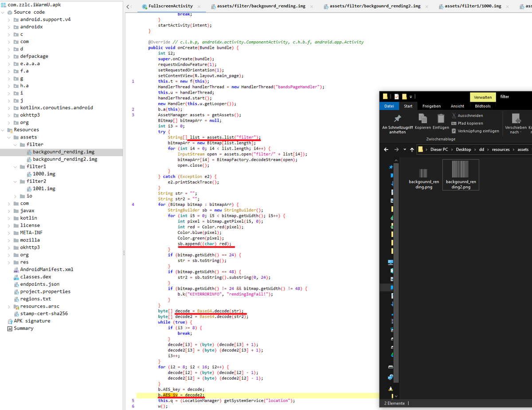Click the Summary node icon

(10, 328)
